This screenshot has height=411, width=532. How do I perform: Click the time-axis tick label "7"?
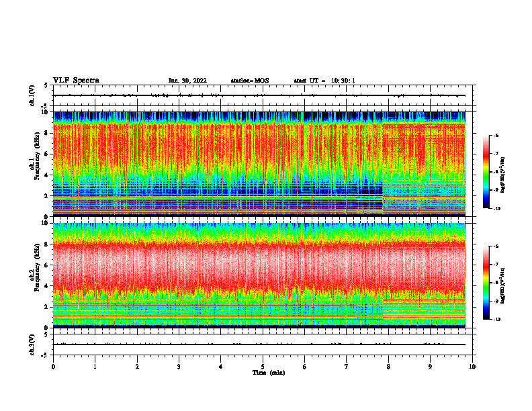(347, 367)
